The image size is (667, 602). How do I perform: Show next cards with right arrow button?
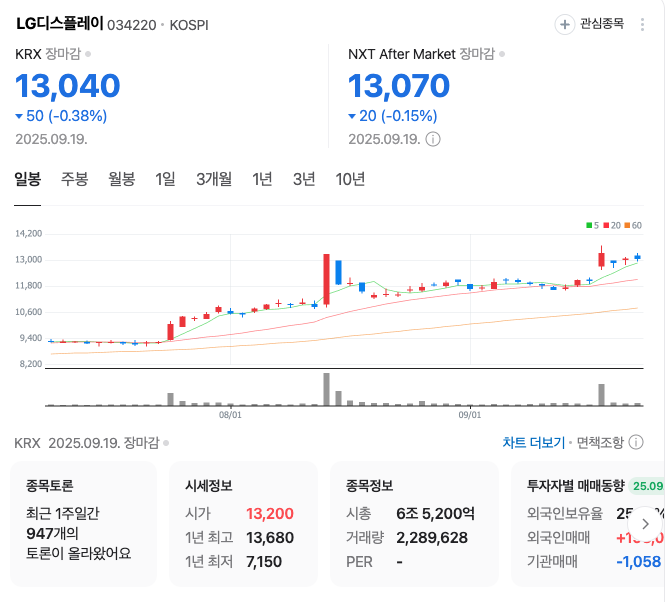pyautogui.click(x=645, y=524)
